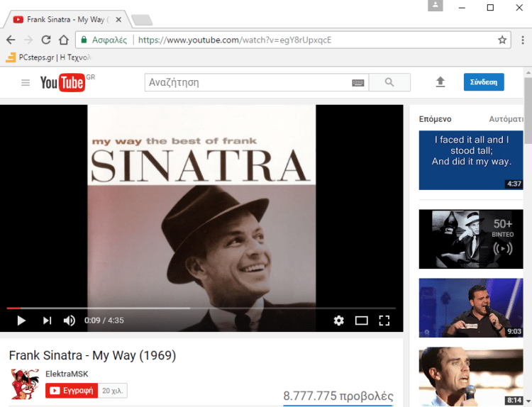Maximize the browser window
This screenshot has height=407, width=532.
tap(490, 8)
